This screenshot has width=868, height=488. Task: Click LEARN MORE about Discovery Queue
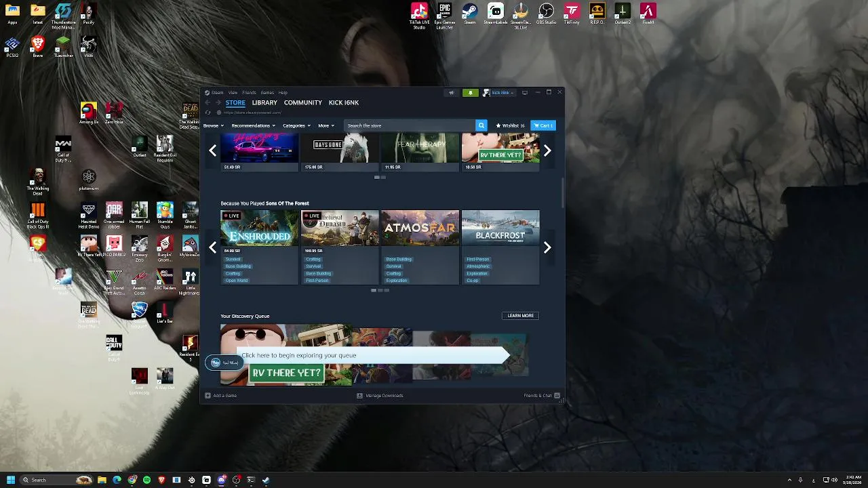click(x=520, y=316)
